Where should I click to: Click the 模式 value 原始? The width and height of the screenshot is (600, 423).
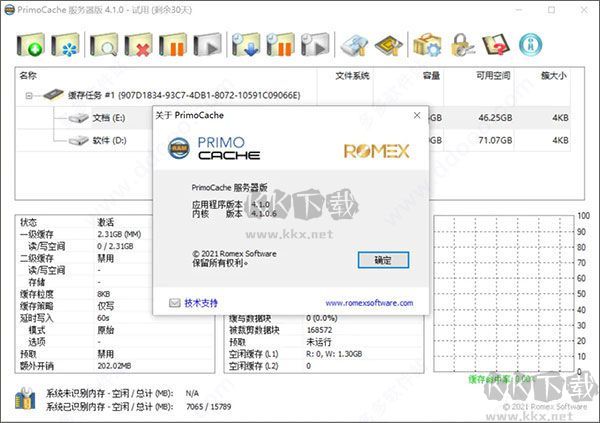(x=106, y=330)
